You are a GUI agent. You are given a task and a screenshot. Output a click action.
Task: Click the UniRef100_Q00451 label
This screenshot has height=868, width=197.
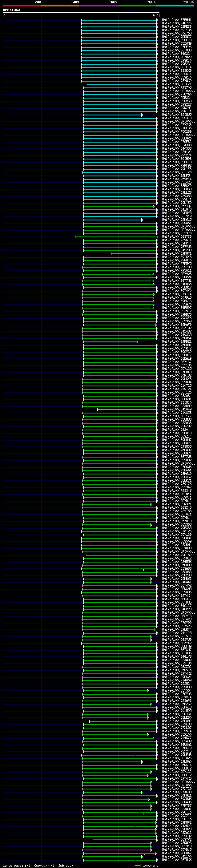point(176,223)
